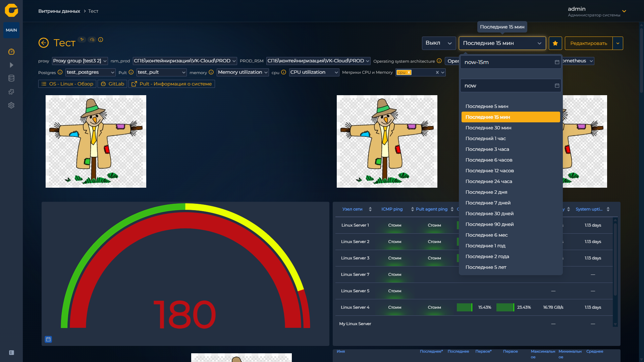Expand the arrow next to Редактировать

[618, 43]
